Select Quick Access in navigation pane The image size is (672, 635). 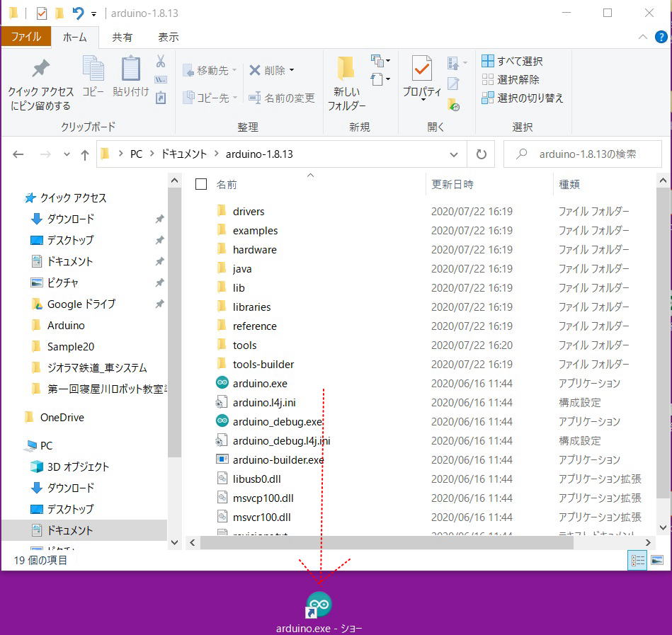[66, 198]
